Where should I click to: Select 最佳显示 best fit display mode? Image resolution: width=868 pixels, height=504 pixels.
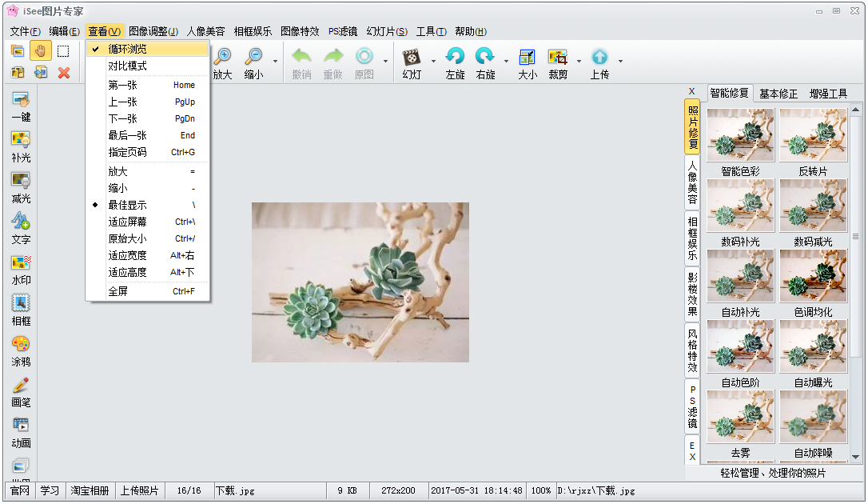[148, 205]
